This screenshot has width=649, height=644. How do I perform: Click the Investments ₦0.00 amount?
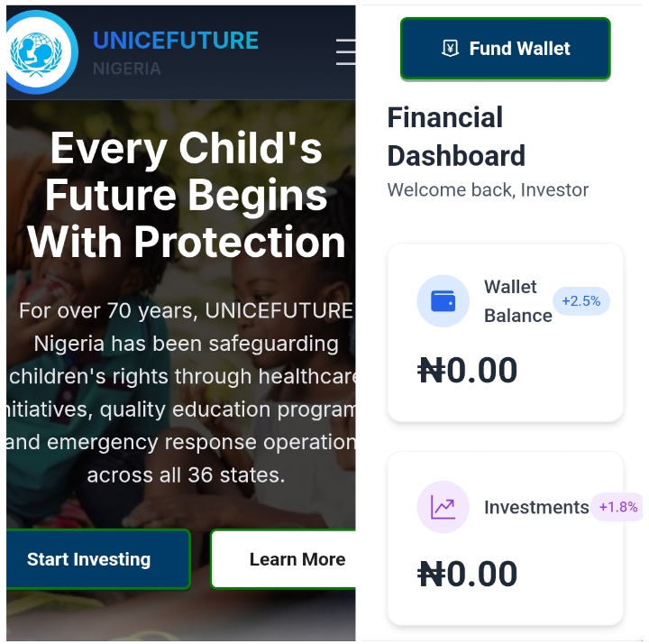pos(467,574)
